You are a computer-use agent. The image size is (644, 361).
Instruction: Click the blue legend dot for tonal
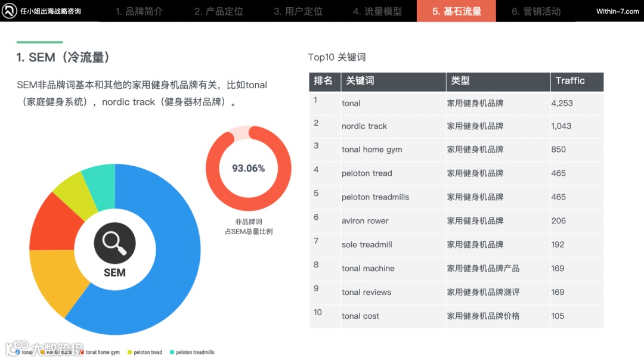pyautogui.click(x=17, y=351)
